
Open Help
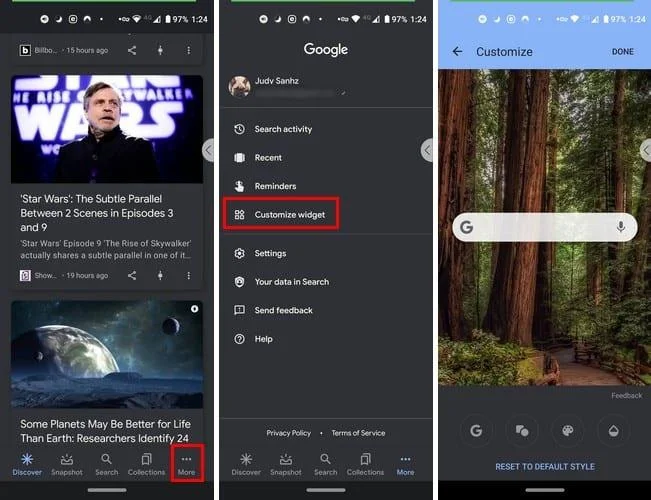pyautogui.click(x=264, y=339)
